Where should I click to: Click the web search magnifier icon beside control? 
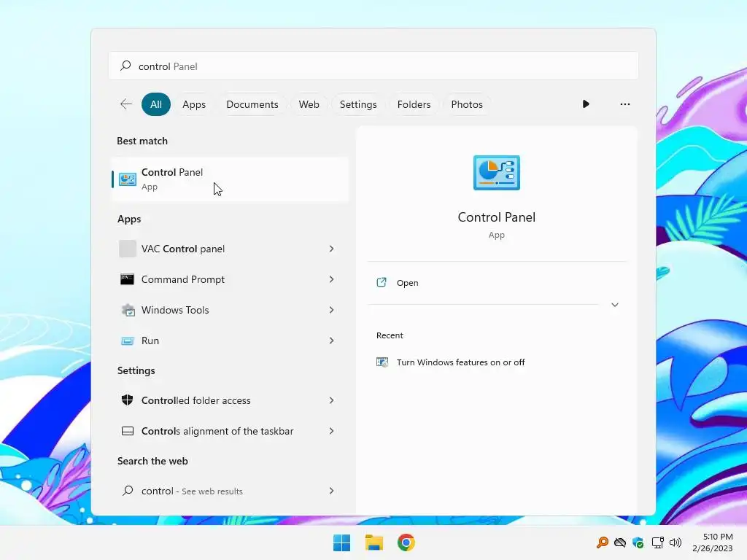(x=128, y=491)
